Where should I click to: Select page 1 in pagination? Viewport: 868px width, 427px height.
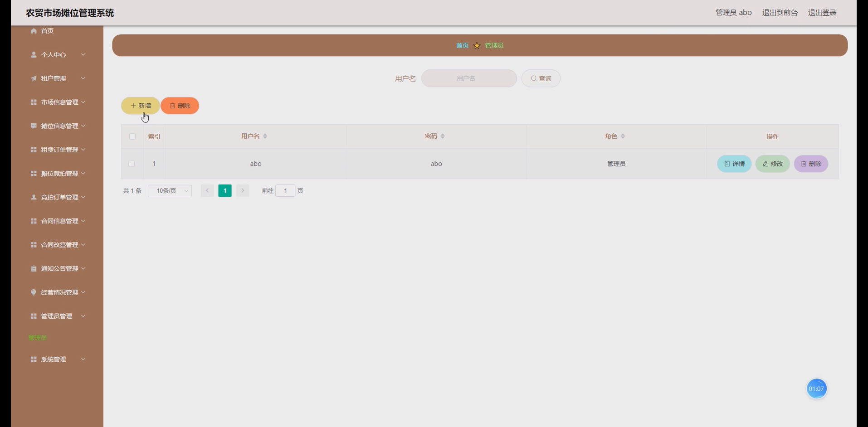pos(225,191)
